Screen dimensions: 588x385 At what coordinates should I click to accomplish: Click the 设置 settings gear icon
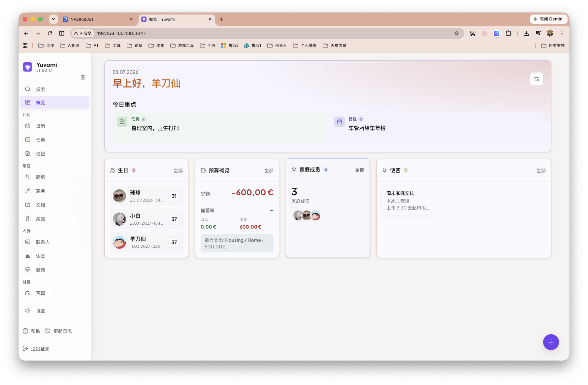(x=28, y=310)
